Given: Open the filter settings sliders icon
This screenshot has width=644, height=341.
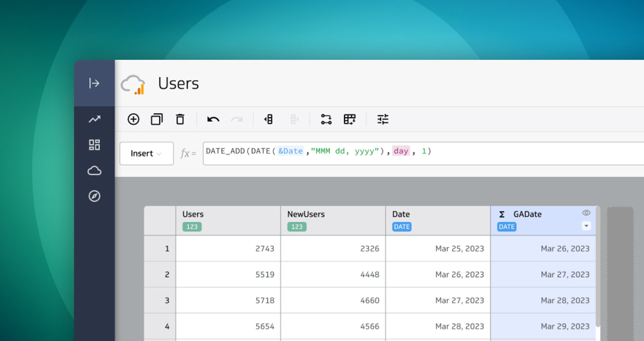Looking at the screenshot, I should (383, 119).
